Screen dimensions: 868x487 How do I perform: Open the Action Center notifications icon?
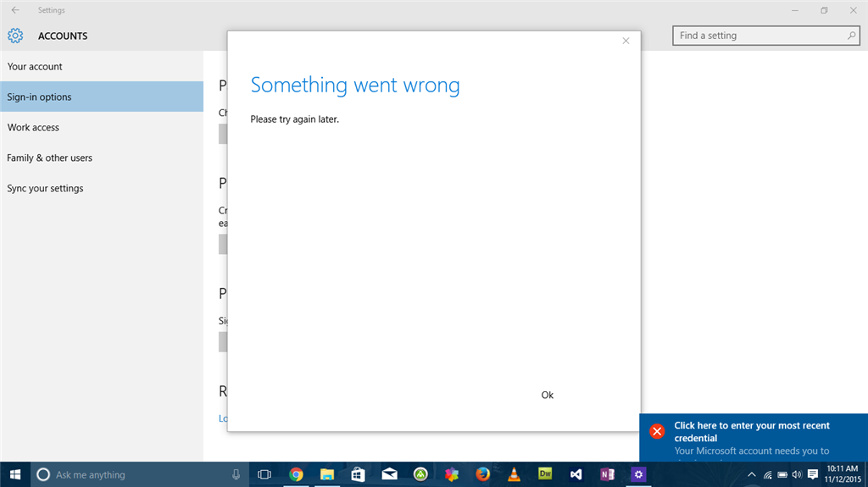813,474
